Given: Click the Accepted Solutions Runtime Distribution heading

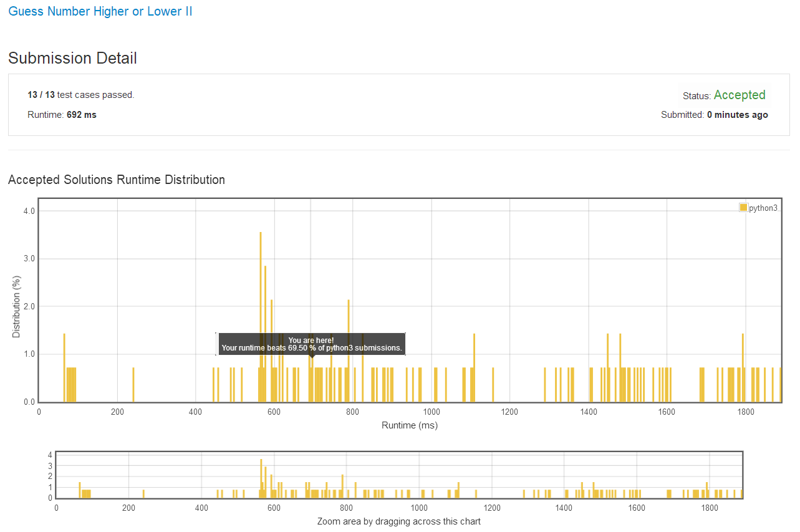Looking at the screenshot, I should coord(117,180).
